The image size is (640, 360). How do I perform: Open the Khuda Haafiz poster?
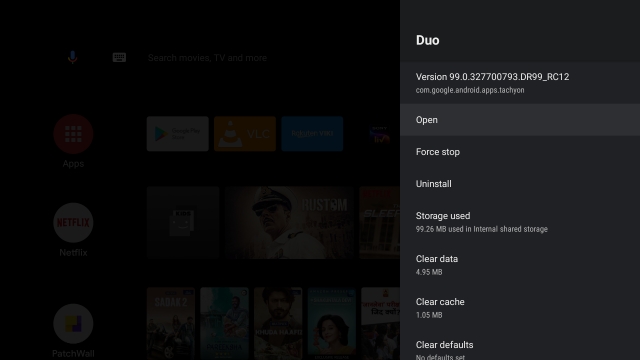278,324
